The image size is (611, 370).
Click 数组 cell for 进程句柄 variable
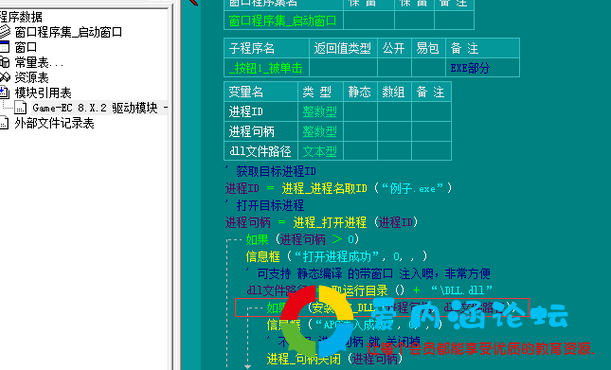point(394,132)
